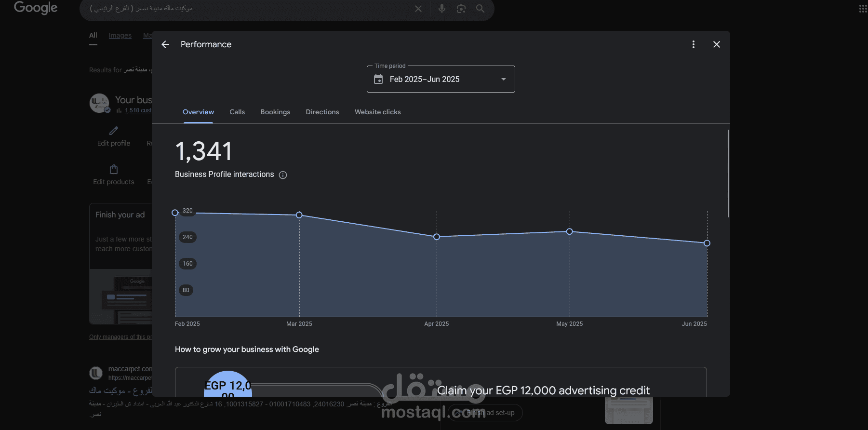Click the Mar 2025 chart data point
The width and height of the screenshot is (868, 430).
[299, 215]
